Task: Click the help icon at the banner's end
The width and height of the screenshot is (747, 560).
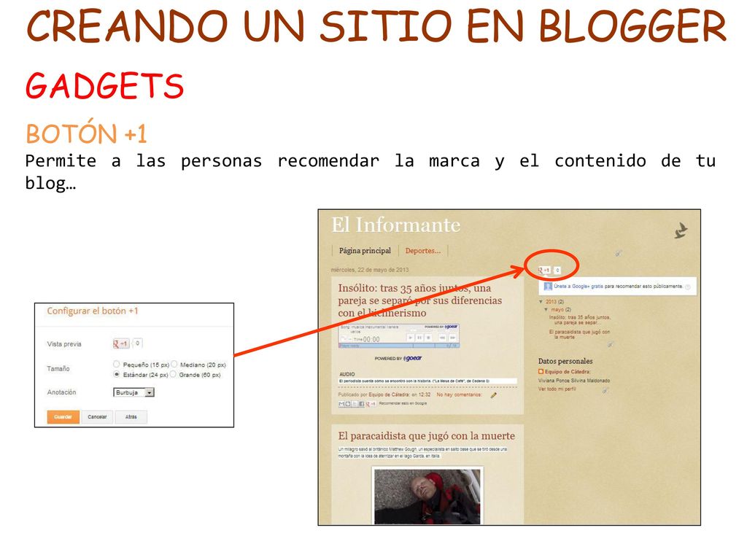Action: pyautogui.click(x=687, y=287)
